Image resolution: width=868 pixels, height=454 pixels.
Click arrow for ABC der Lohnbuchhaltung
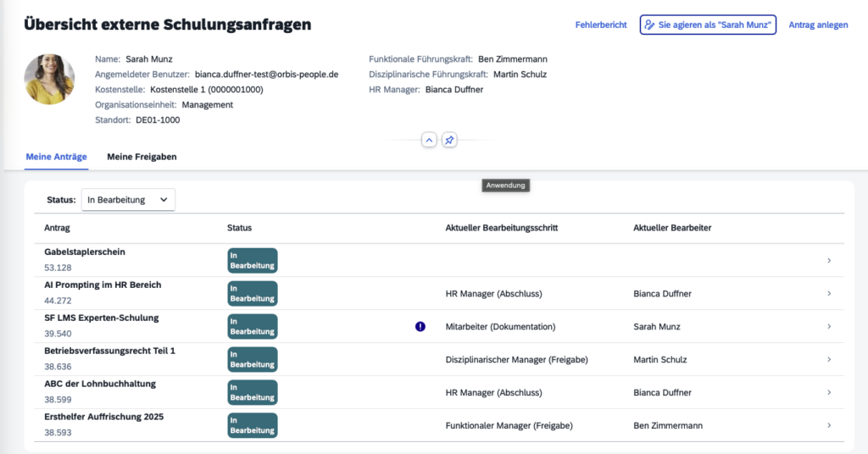coord(828,393)
